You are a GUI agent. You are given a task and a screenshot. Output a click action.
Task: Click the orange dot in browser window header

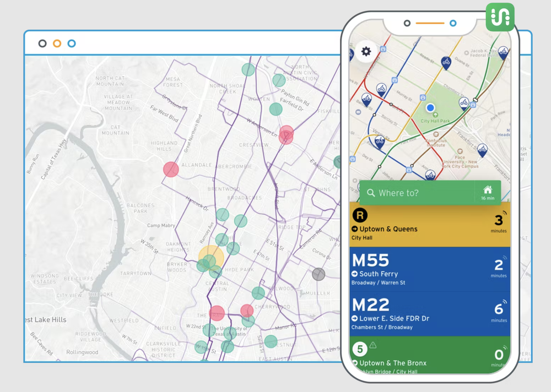point(57,43)
